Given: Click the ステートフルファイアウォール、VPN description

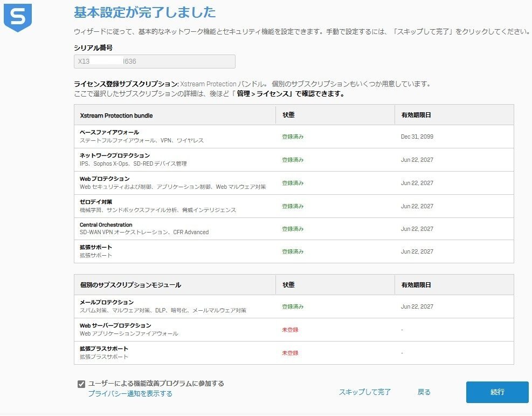Looking at the screenshot, I should pyautogui.click(x=141, y=141).
